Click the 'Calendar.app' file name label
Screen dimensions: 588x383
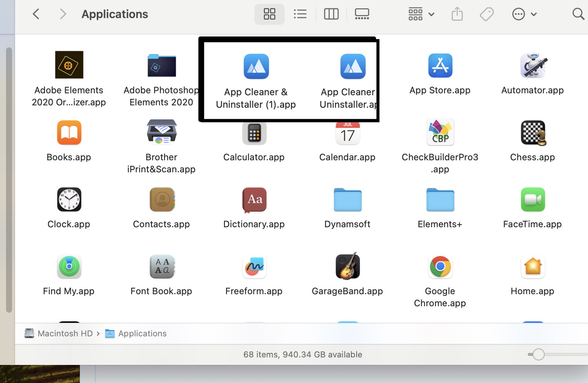pyautogui.click(x=347, y=157)
